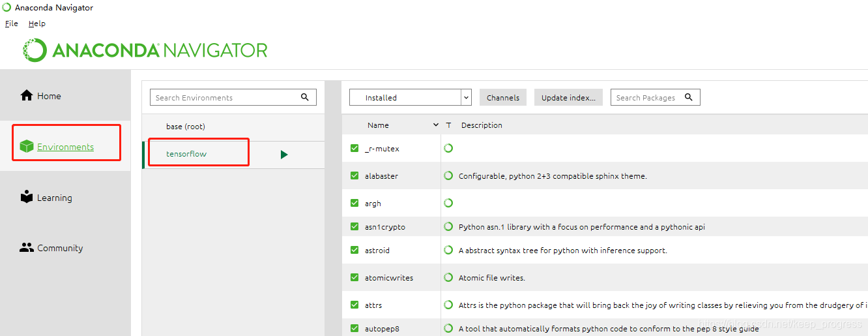The width and height of the screenshot is (868, 336).
Task: Select the asn1crypto package name
Action: tap(385, 226)
